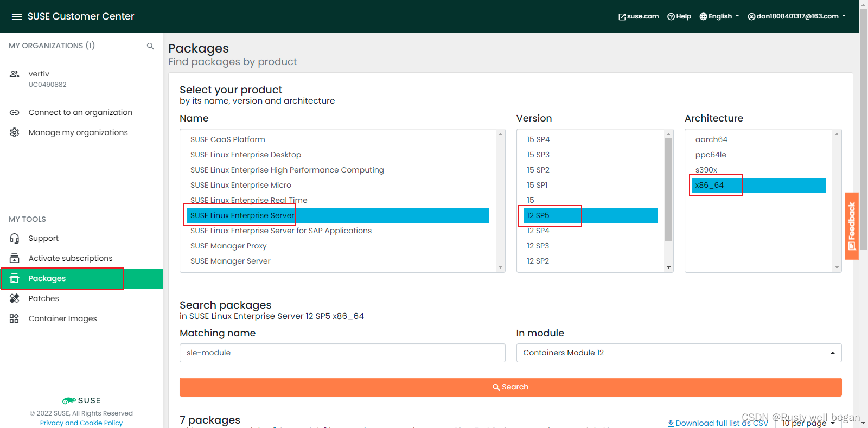Click the organization search magnifier icon

[150, 46]
